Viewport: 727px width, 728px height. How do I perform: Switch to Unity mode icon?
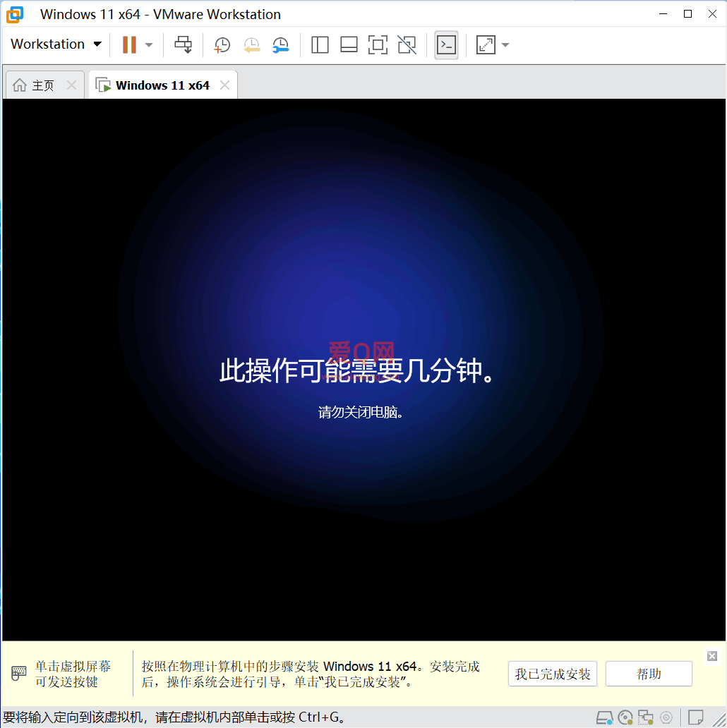tap(407, 45)
